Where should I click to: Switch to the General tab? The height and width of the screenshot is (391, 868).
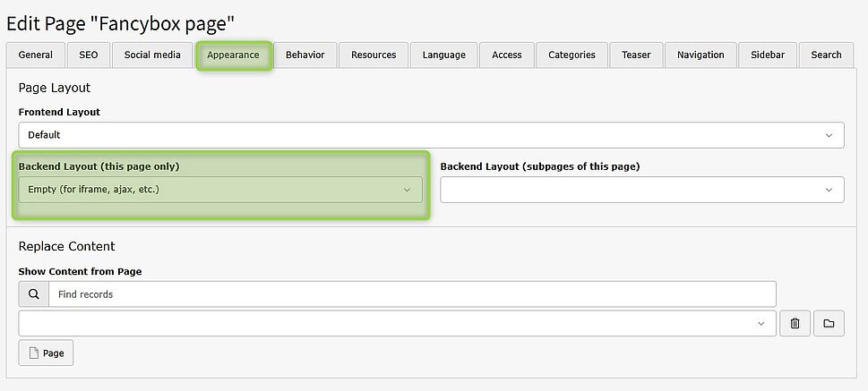(x=36, y=55)
